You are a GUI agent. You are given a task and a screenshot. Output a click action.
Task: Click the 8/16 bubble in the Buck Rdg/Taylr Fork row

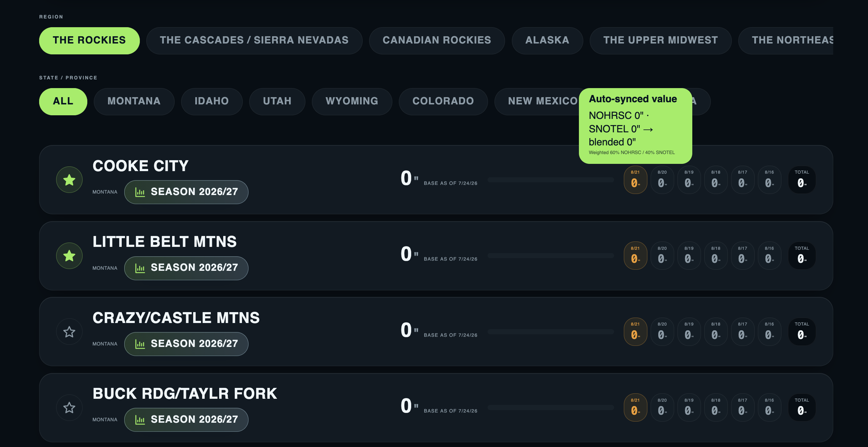tap(769, 407)
